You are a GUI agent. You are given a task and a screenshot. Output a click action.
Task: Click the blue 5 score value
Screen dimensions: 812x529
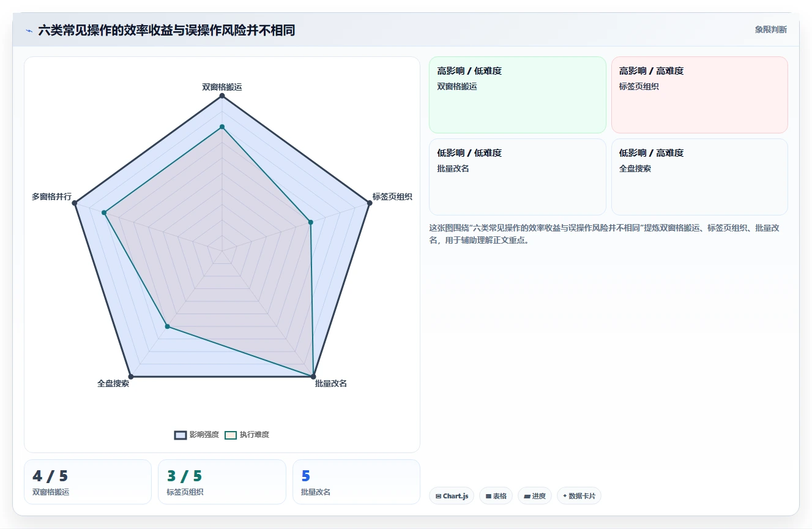point(306,476)
